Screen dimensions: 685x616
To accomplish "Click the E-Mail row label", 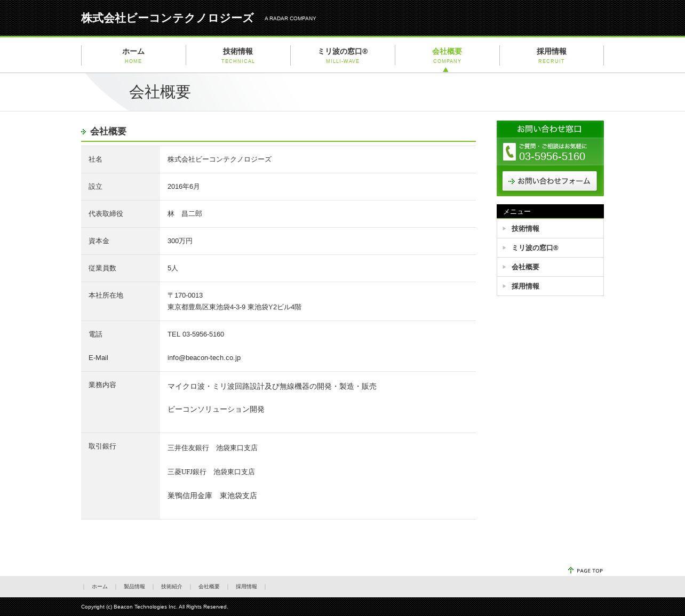I will (x=98, y=358).
